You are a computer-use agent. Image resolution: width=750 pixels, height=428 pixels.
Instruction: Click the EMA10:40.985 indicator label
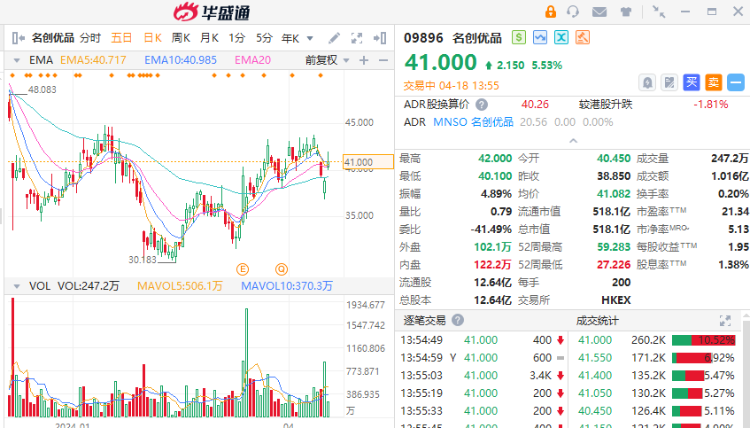(x=180, y=60)
